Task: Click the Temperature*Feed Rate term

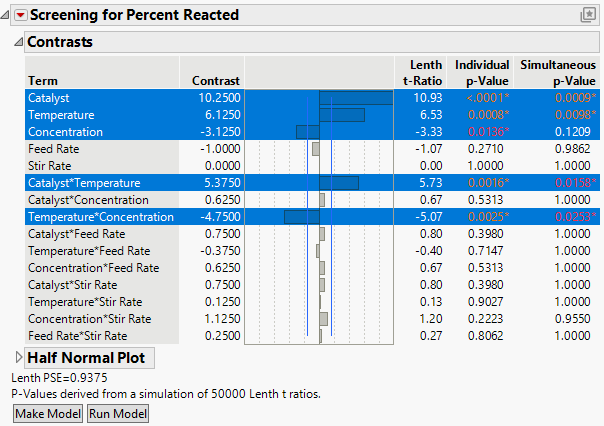Action: click(x=89, y=251)
